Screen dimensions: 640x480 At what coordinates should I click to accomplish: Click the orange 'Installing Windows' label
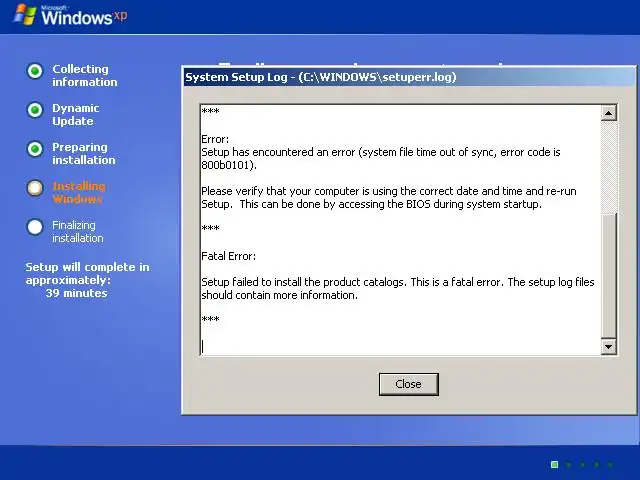[79, 193]
